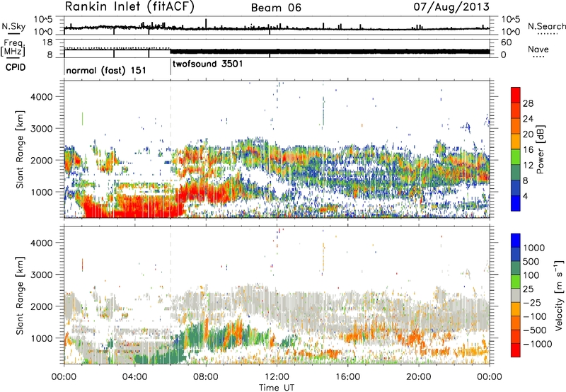The image size is (566, 392).
Task: Click '4000' on the power panel range axis
Action: (42, 97)
